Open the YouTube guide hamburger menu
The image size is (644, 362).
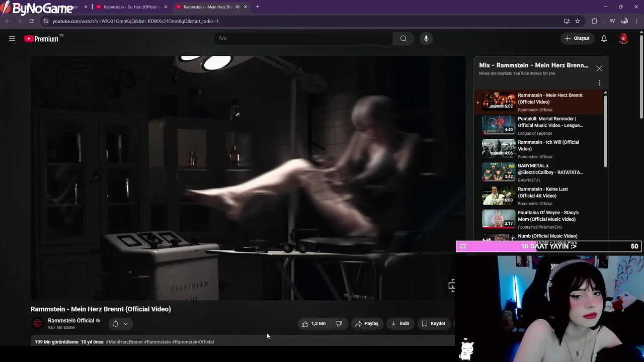pyautogui.click(x=12, y=38)
